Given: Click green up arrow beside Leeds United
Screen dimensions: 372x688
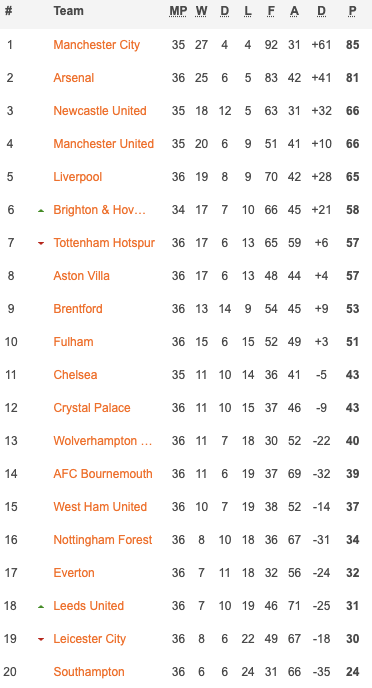Looking at the screenshot, I should pos(41,607).
